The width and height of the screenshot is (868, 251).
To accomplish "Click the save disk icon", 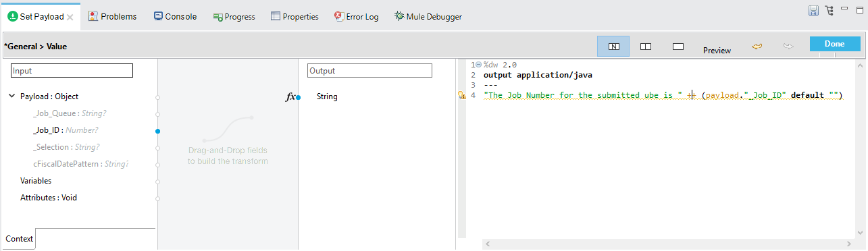I will coord(814,10).
